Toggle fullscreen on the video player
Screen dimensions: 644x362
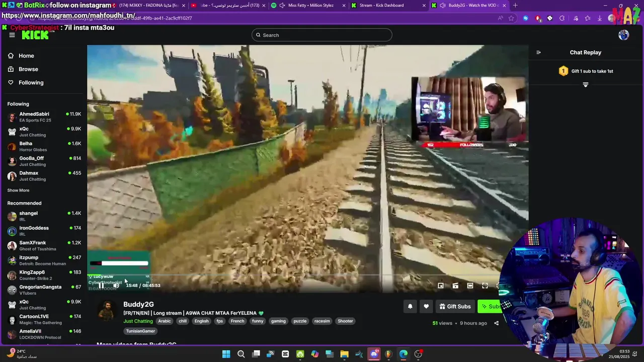485,286
